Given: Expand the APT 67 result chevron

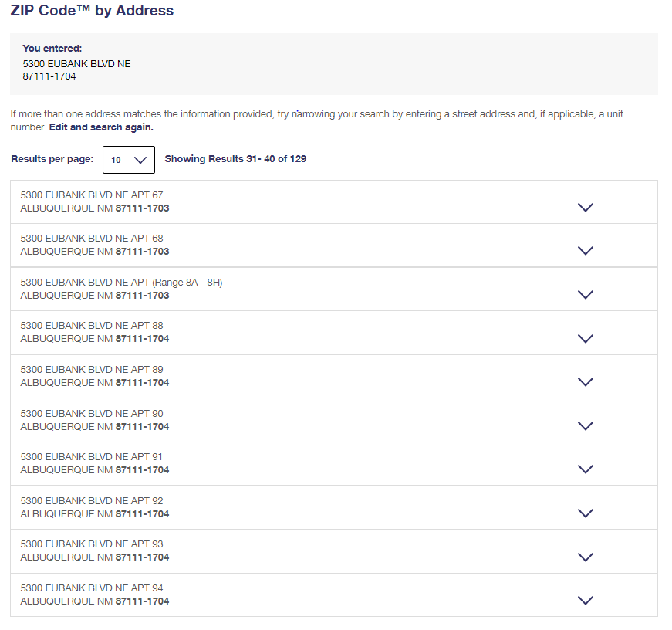Looking at the screenshot, I should tap(585, 208).
